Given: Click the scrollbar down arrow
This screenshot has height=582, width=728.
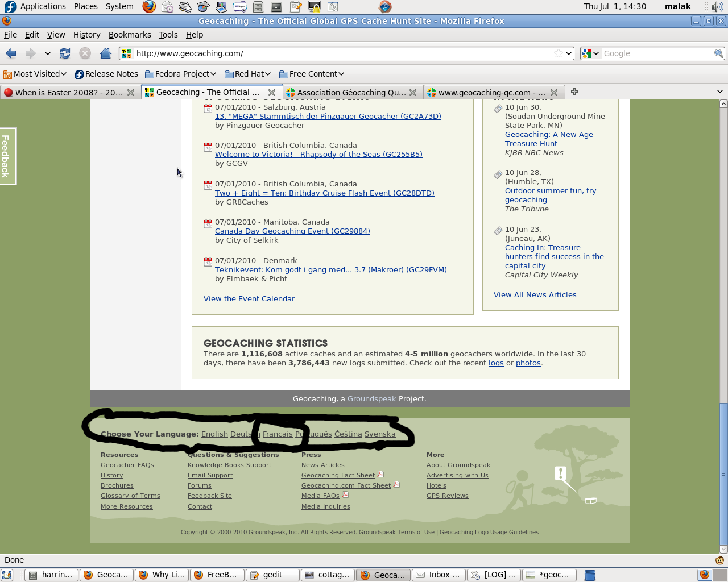Looking at the screenshot, I should click(723, 549).
